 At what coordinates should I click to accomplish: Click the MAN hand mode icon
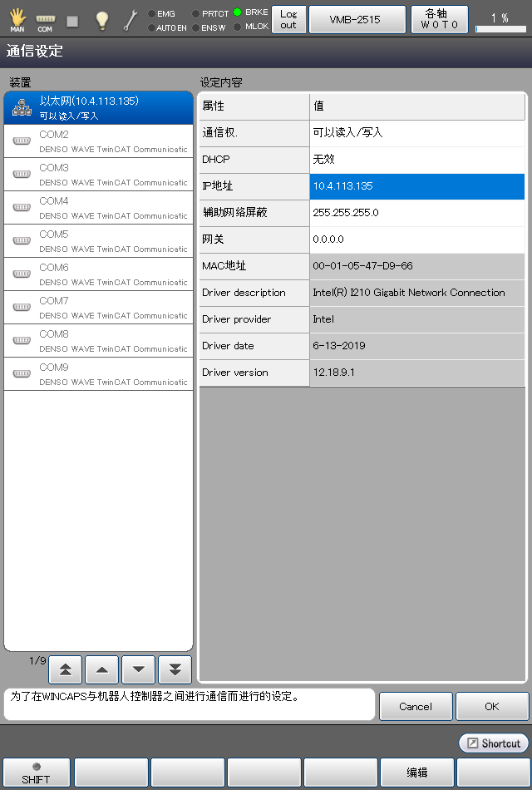tap(17, 19)
